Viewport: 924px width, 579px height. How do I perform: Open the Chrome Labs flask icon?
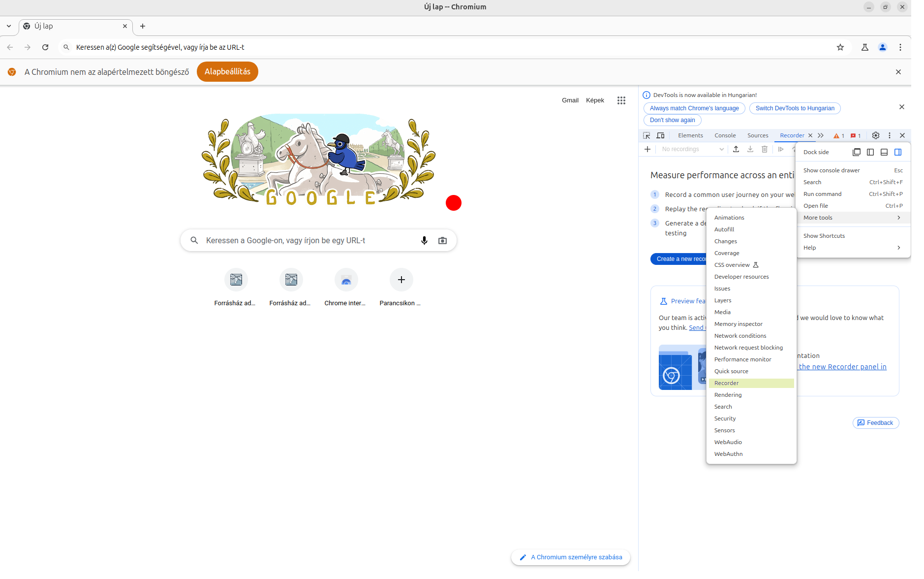864,47
